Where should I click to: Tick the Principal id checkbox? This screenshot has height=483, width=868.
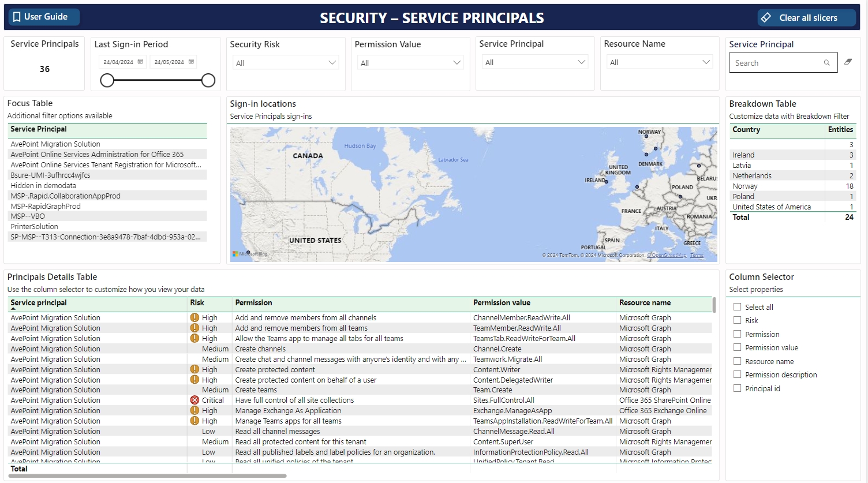[737, 388]
